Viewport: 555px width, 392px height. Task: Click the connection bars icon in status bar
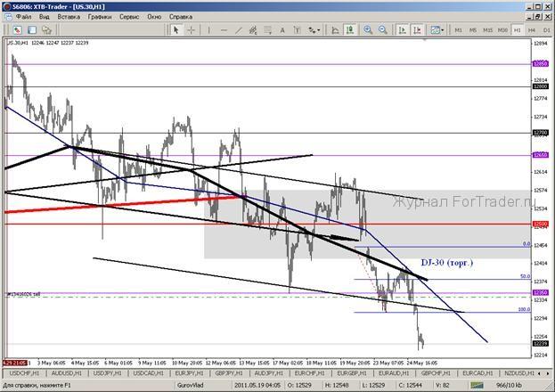(x=477, y=385)
